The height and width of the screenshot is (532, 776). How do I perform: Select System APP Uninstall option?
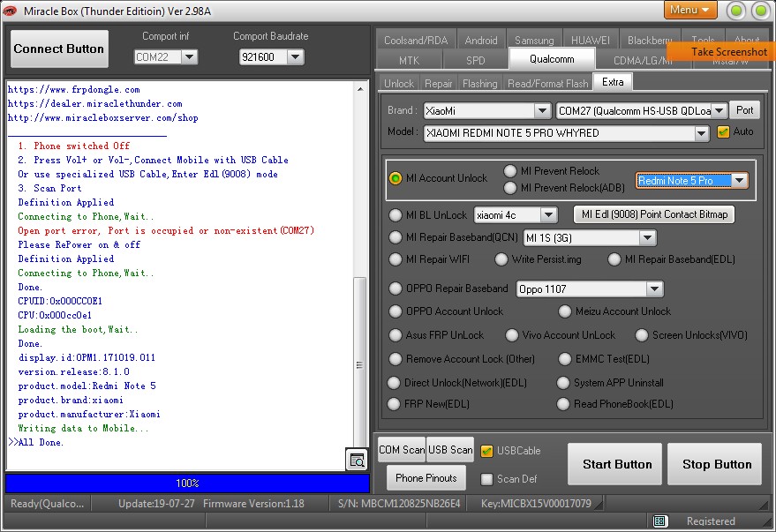(563, 383)
